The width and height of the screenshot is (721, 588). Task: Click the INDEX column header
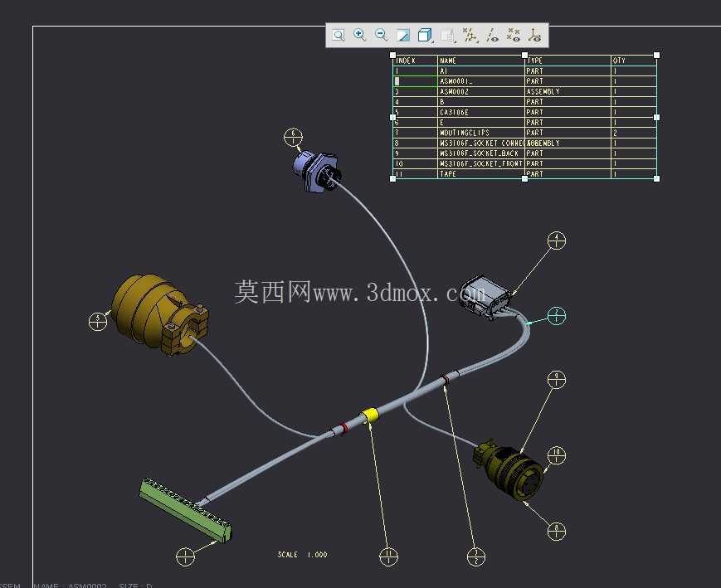pos(415,61)
